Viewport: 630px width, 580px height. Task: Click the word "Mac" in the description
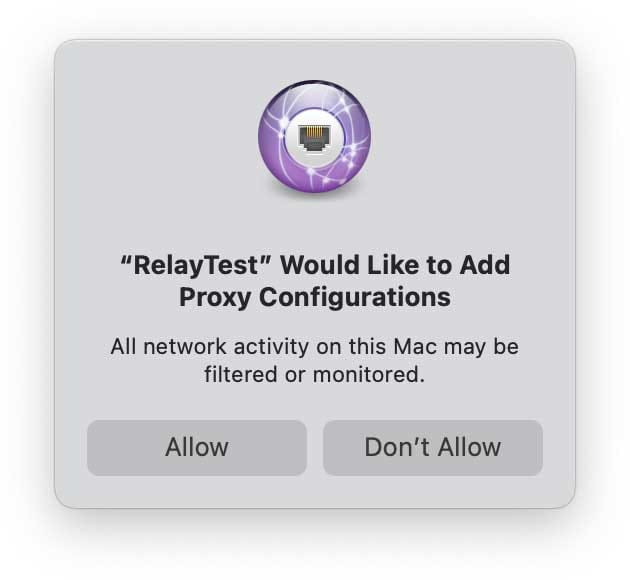[415, 346]
